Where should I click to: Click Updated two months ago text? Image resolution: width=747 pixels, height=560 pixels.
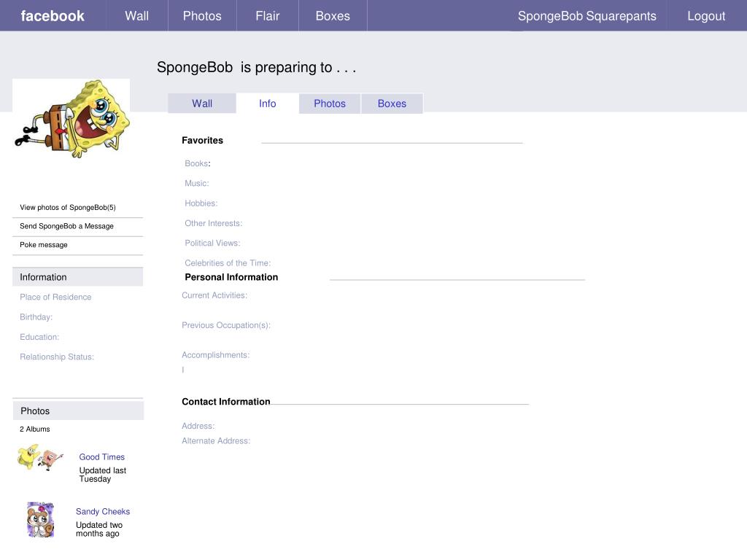pyautogui.click(x=99, y=529)
